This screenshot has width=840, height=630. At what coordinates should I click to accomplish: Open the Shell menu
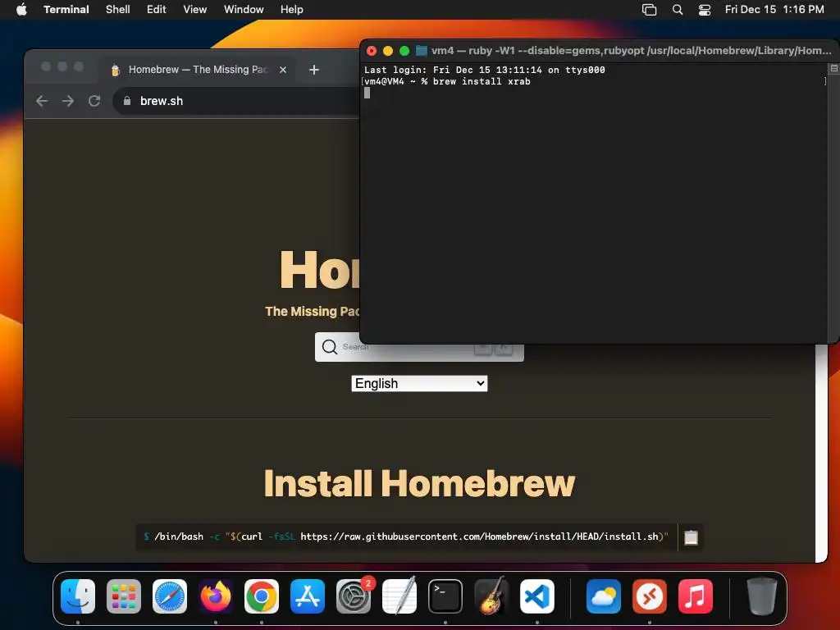click(118, 9)
